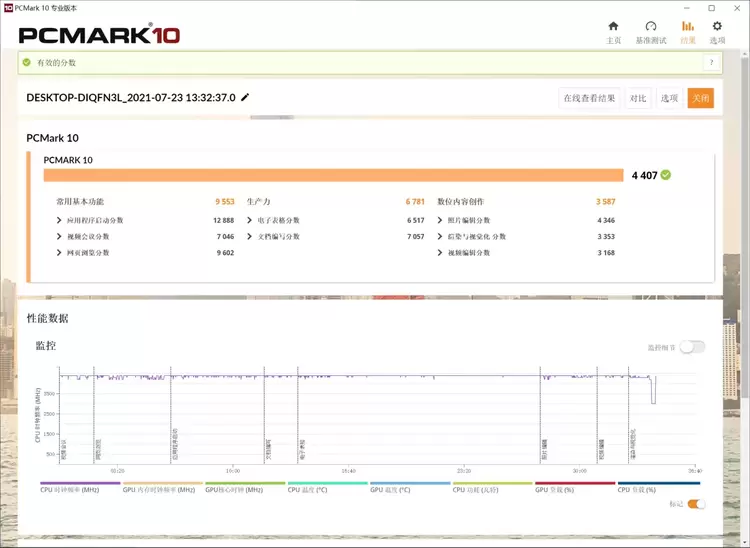750x548 pixels.
Task: Expand the 应用程序启动分数 row
Action: pos(60,220)
